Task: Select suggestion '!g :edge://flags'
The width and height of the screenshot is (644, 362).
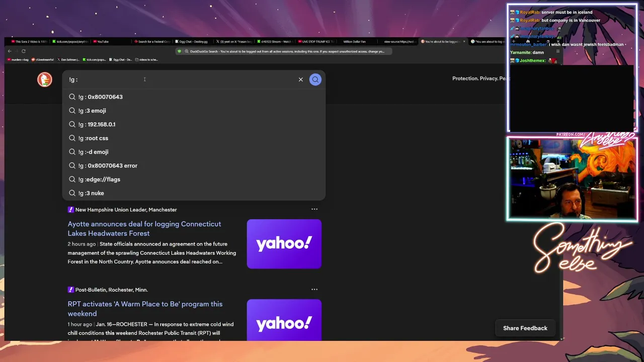Action: click(194, 179)
